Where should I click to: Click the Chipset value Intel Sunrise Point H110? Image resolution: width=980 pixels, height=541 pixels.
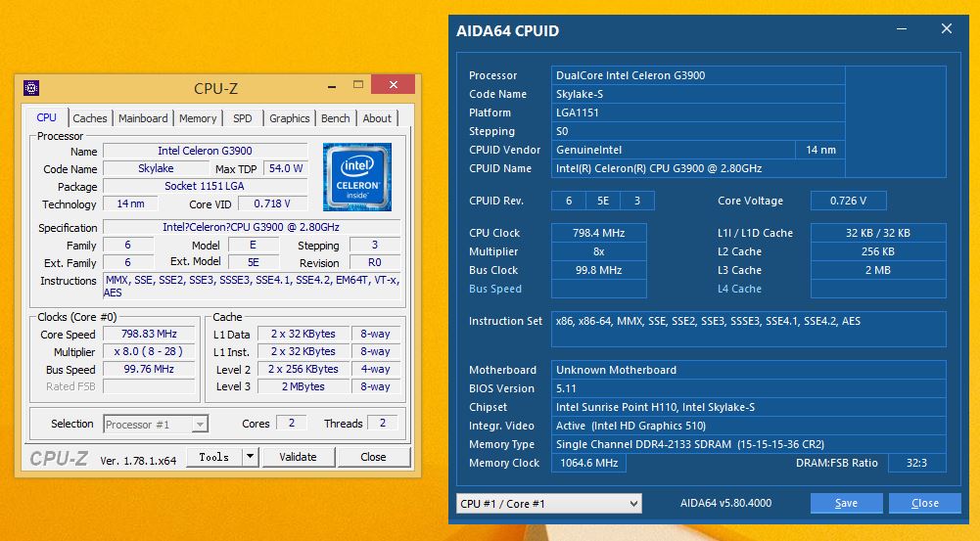tap(749, 407)
